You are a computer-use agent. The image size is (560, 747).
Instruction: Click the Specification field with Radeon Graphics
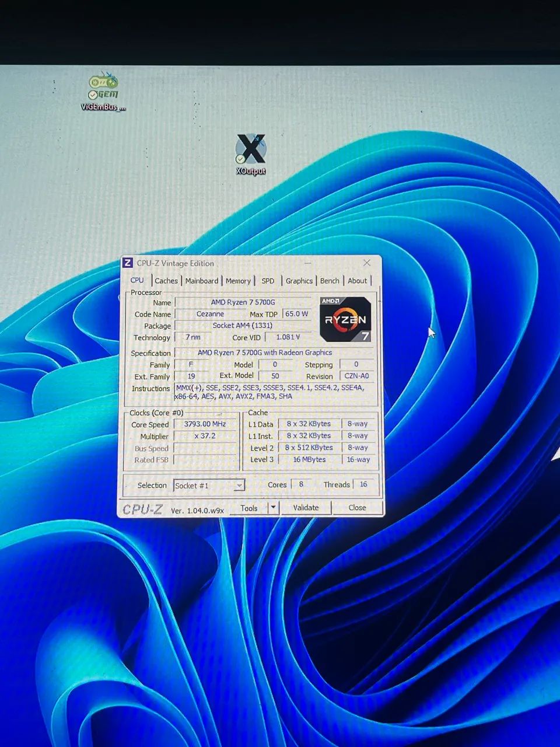(x=274, y=352)
